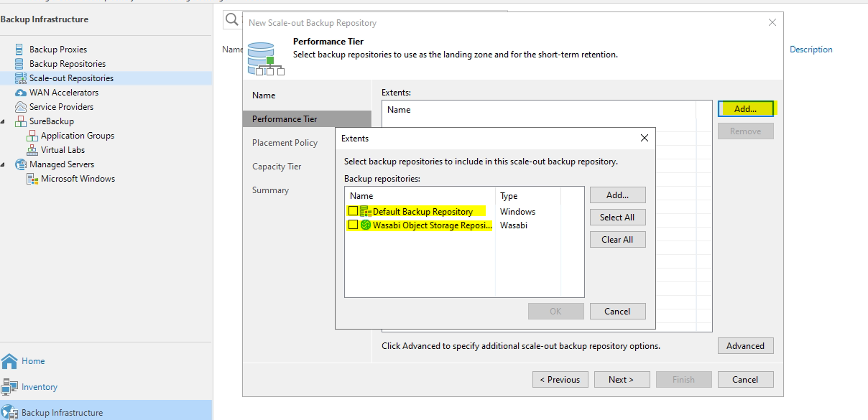Click the Wasabi Object Storage icon

[365, 225]
